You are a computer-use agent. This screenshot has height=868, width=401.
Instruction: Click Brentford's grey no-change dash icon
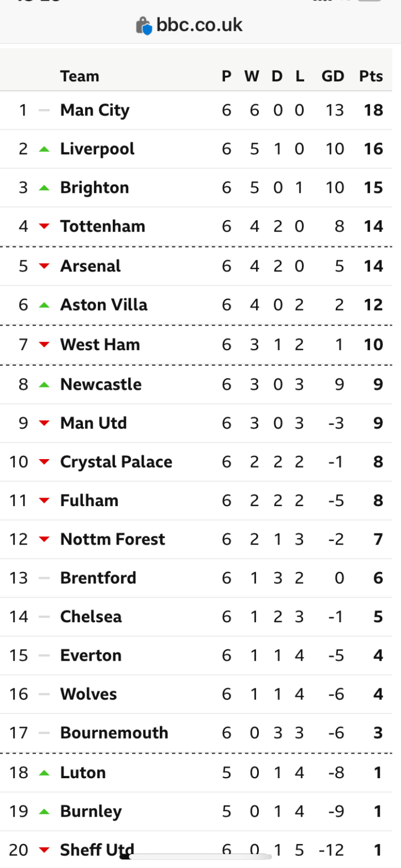tap(44, 578)
